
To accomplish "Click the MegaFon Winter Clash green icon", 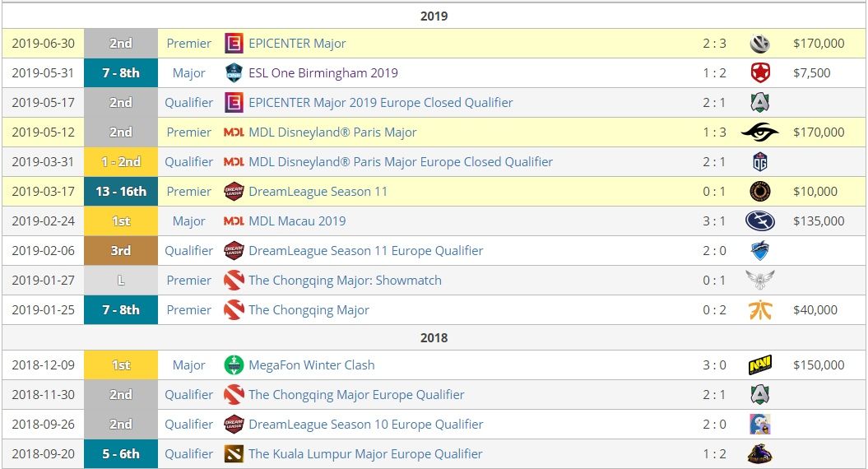I will click(234, 365).
